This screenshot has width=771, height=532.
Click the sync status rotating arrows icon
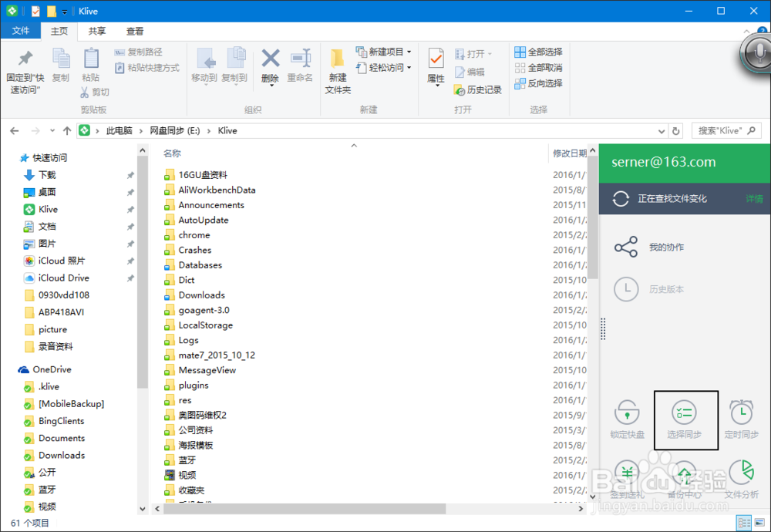coord(621,199)
